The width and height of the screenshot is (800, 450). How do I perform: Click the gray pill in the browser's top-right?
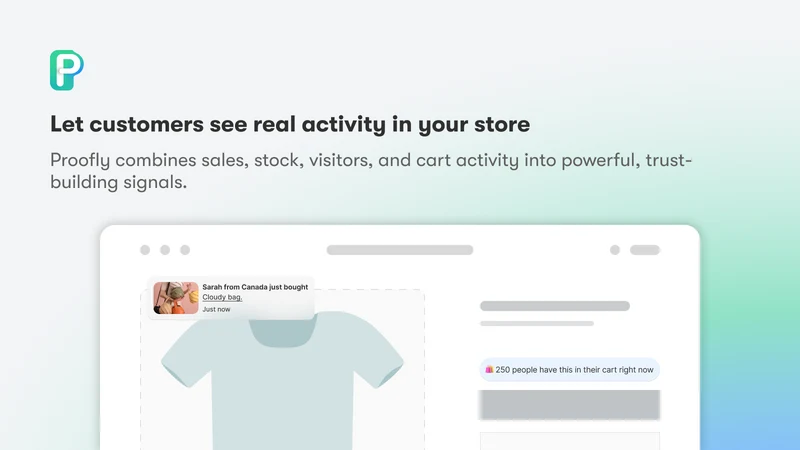click(x=645, y=250)
